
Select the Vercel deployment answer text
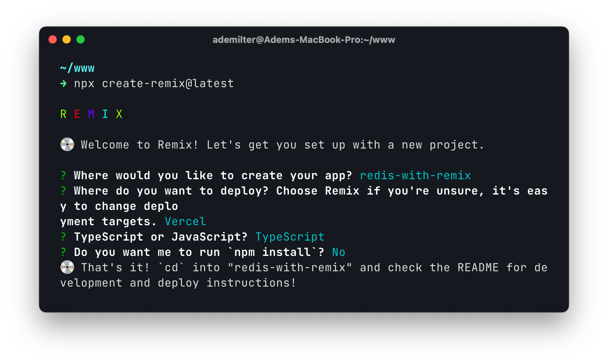tap(185, 221)
